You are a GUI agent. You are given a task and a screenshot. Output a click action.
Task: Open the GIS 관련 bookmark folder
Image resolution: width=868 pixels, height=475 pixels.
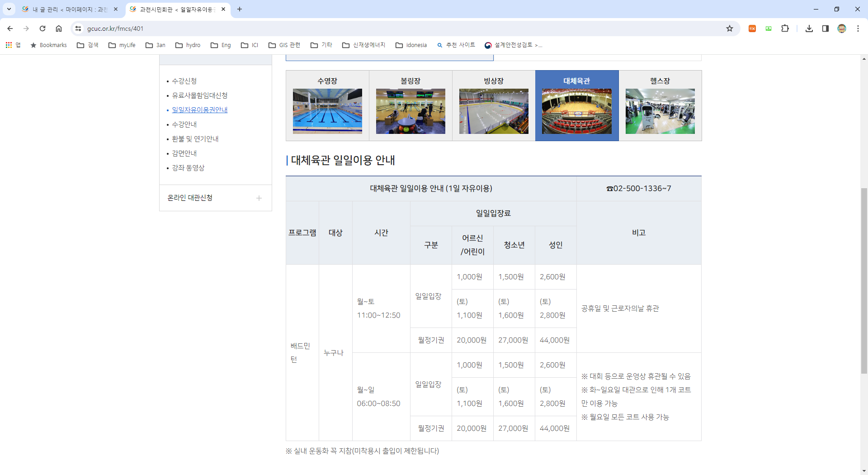284,45
